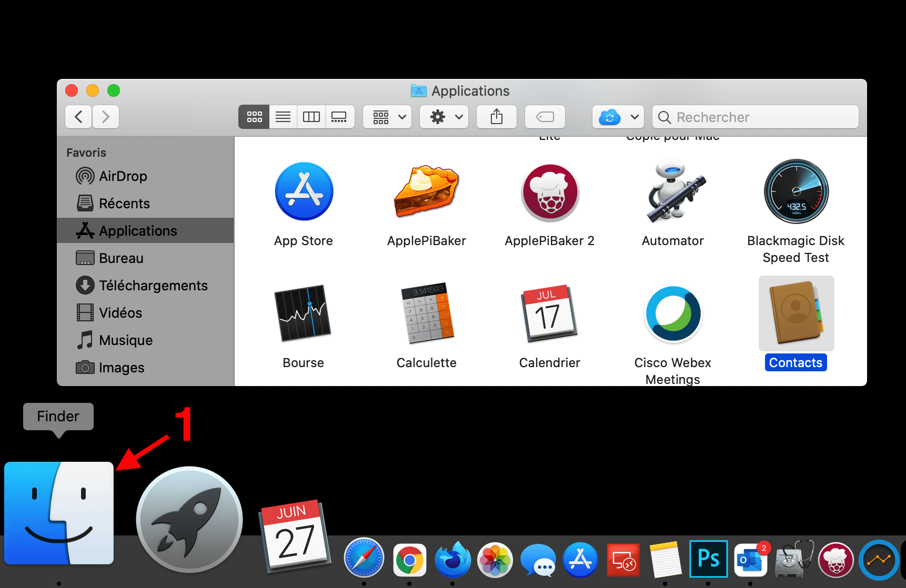Switch to column view layout
This screenshot has height=588, width=906.
(x=311, y=117)
